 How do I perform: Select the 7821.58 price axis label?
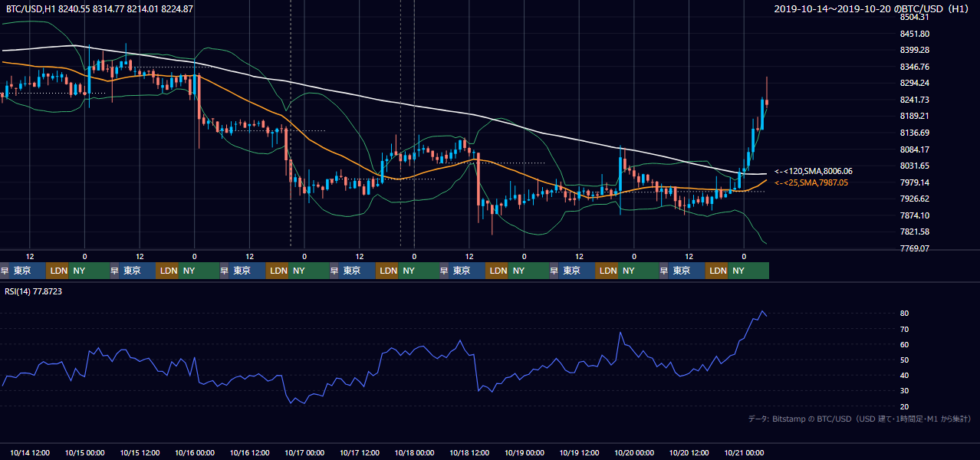[915, 232]
